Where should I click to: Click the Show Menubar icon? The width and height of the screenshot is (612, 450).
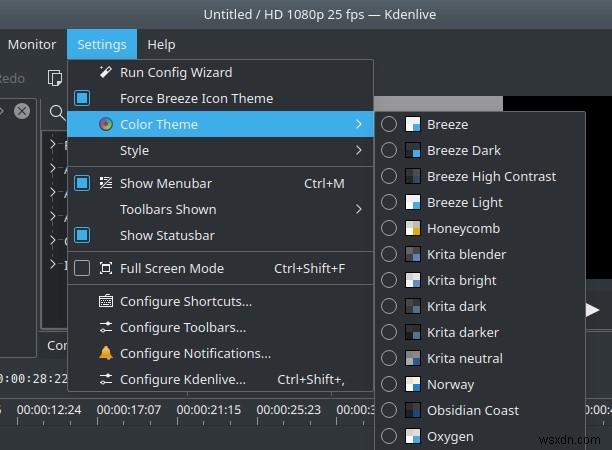106,183
